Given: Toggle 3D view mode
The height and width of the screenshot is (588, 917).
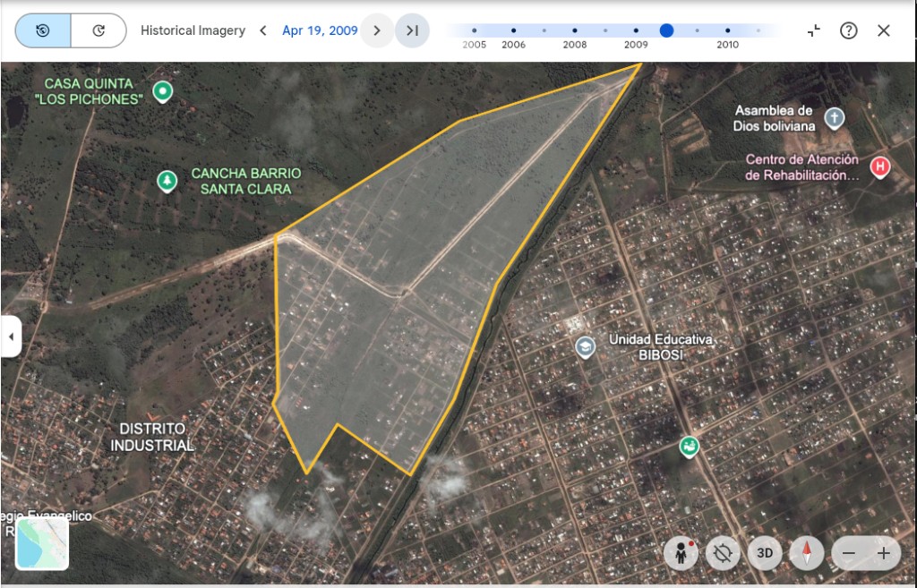Looking at the screenshot, I should 765,553.
